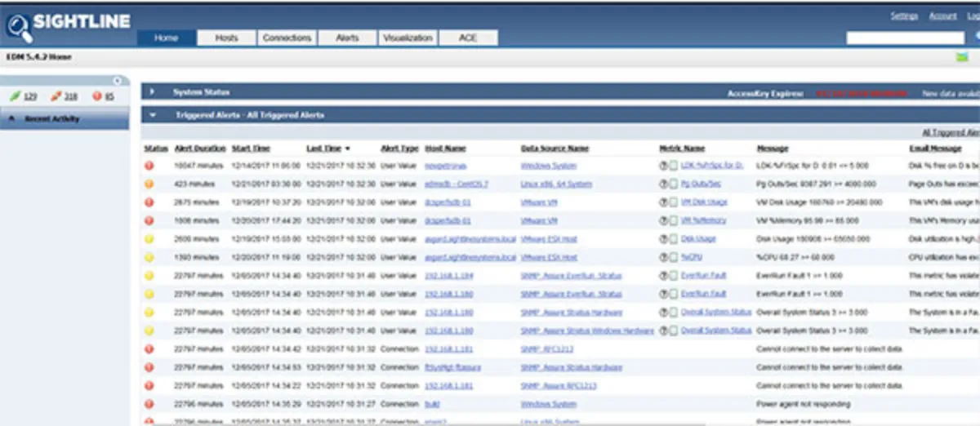This screenshot has width=980, height=426.
Task: Sort by Metric Name column header
Action: tap(682, 149)
